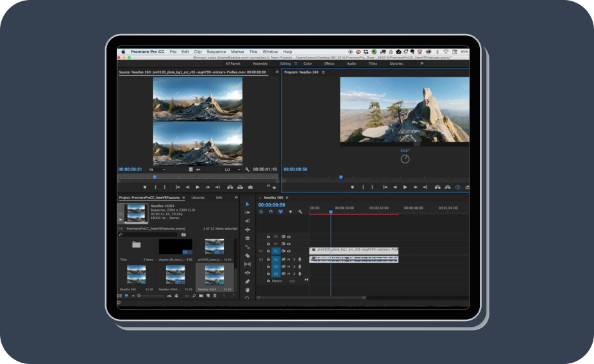The height and width of the screenshot is (364, 594).
Task: Select the Razor tool
Action: point(248,255)
